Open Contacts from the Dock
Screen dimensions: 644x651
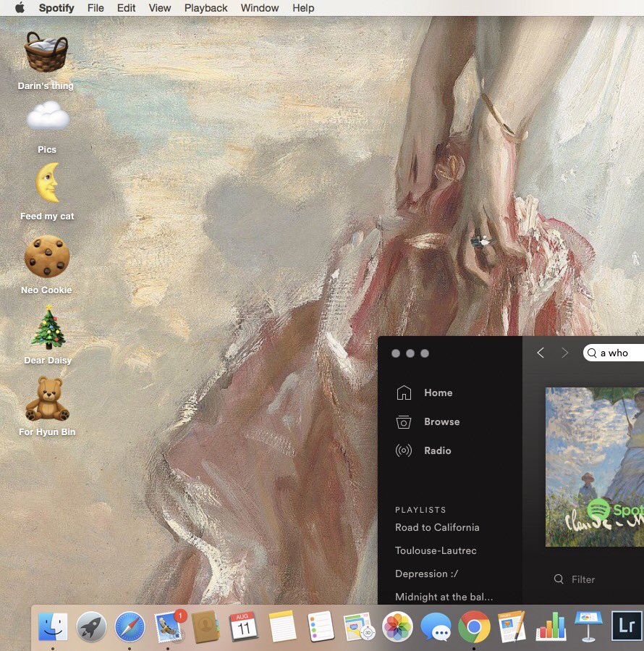(x=206, y=626)
